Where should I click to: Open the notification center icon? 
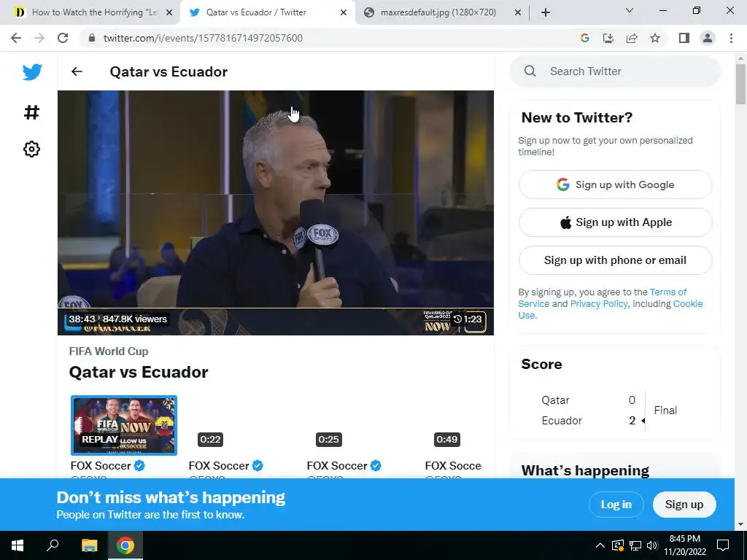click(x=723, y=545)
